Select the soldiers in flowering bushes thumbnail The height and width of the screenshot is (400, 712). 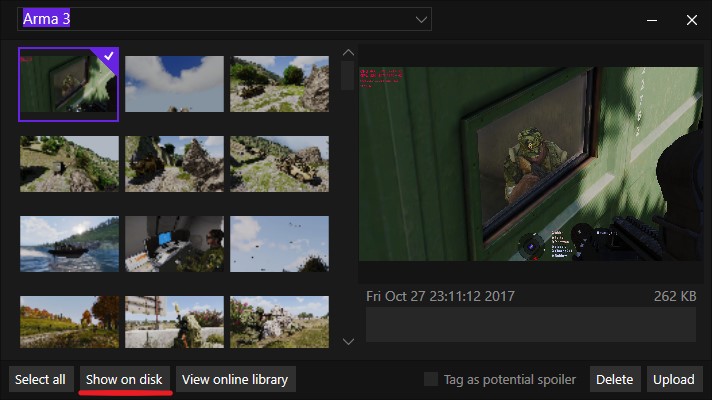pos(279,322)
